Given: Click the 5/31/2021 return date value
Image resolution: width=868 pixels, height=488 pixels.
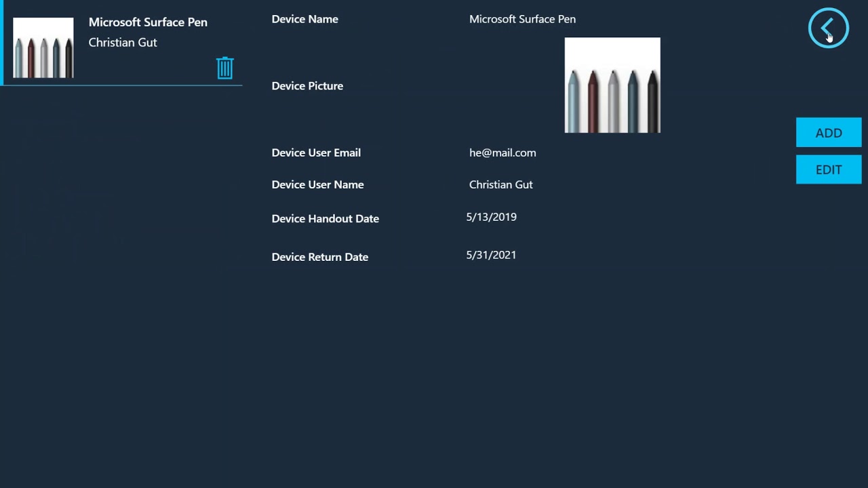Looking at the screenshot, I should click(491, 255).
